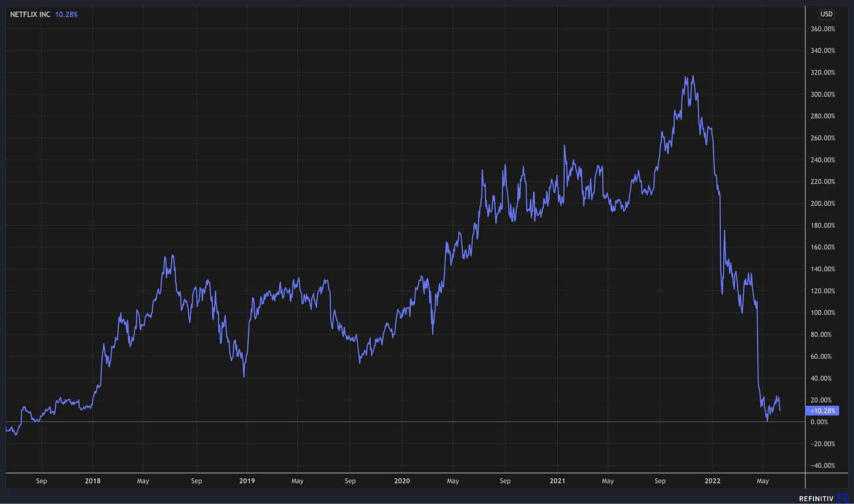Click the Sep label just before 2022
The image size is (854, 504).
point(660,481)
